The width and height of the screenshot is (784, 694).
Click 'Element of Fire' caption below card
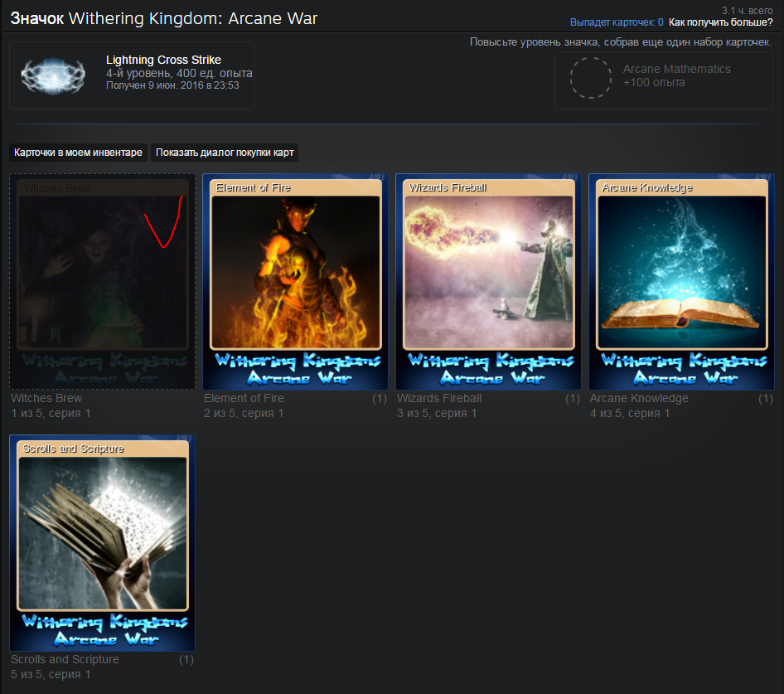244,398
